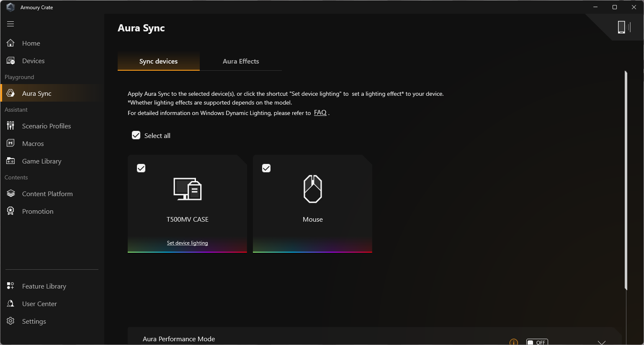Click the Game Library controller icon
The image size is (644, 345).
coord(11,161)
